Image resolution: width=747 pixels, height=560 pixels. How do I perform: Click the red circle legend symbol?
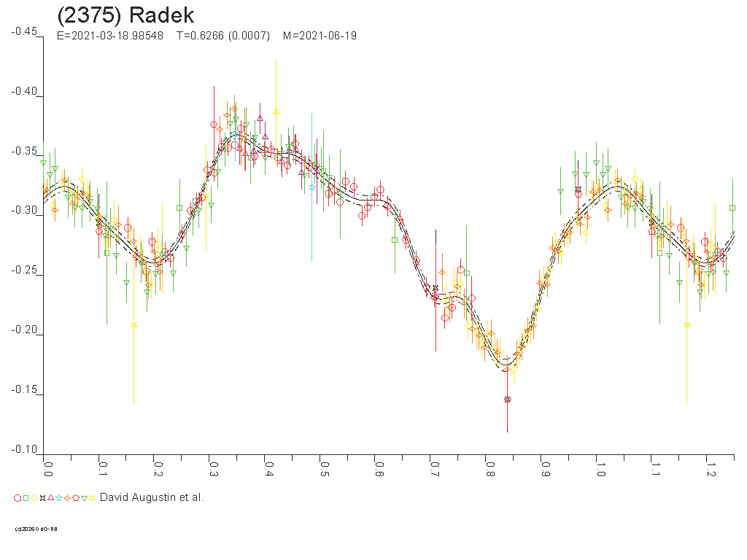[x=18, y=498]
